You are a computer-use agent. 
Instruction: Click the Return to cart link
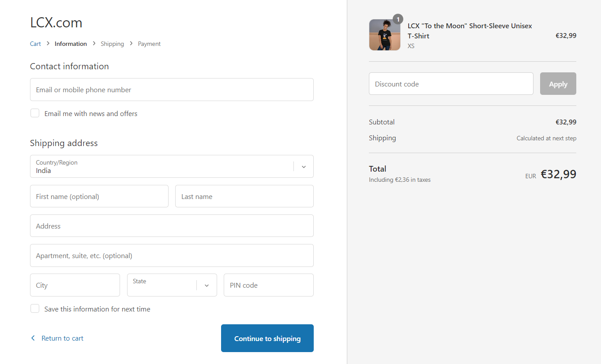tap(62, 338)
